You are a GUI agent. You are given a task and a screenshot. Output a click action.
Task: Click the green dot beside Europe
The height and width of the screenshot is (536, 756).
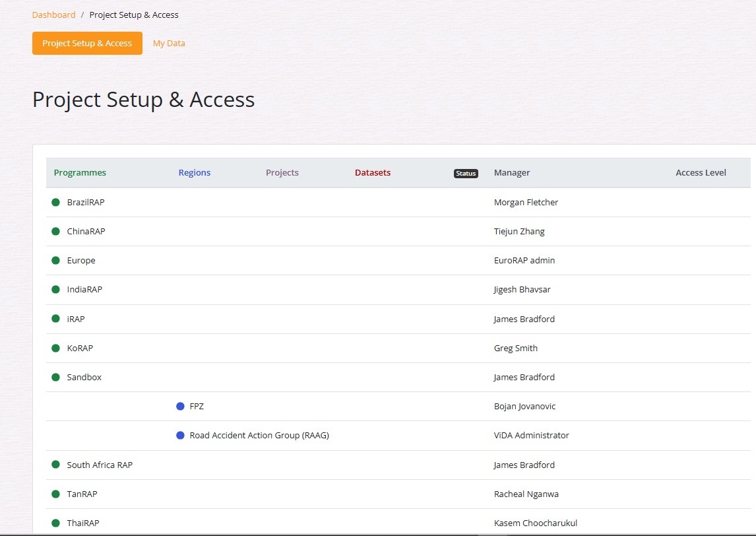point(56,261)
